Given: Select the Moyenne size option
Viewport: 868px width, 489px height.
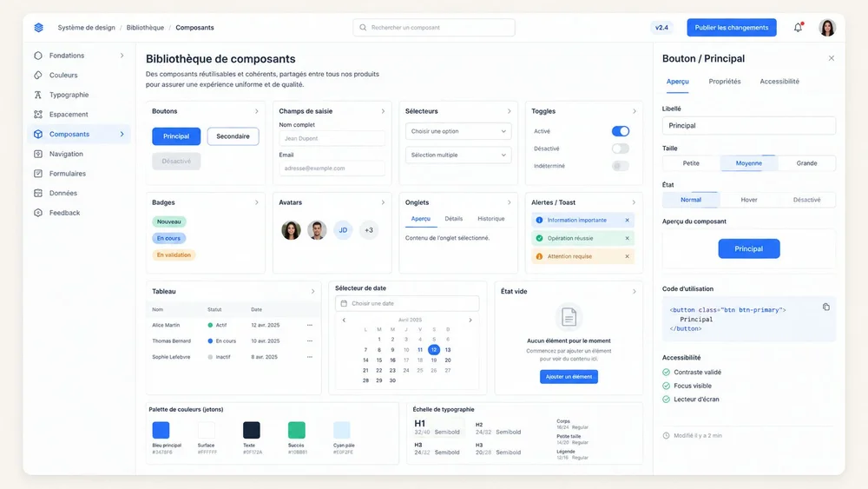Looking at the screenshot, I should tap(749, 163).
